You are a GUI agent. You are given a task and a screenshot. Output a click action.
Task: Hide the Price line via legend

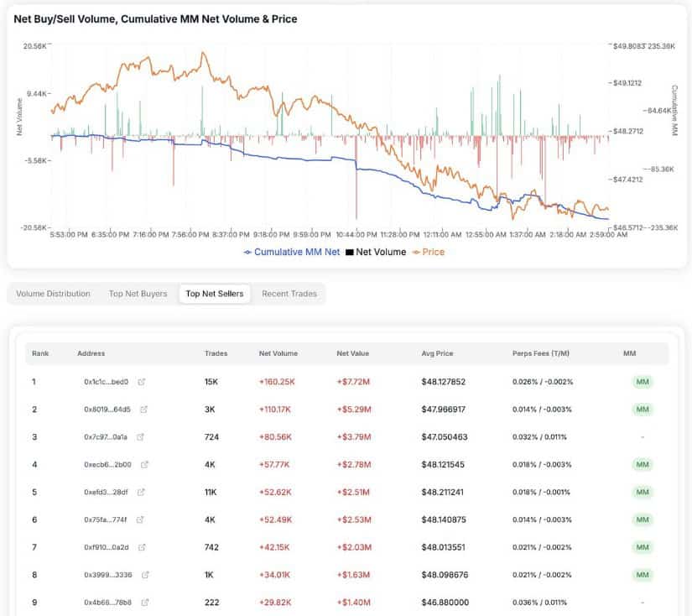428,252
